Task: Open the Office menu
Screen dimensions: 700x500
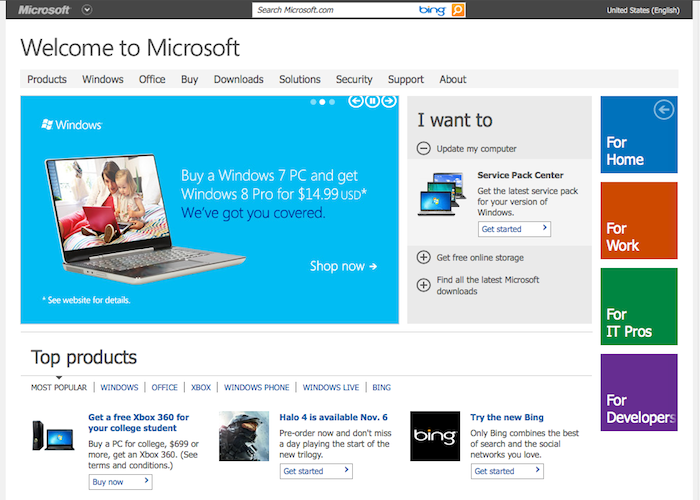Action: [152, 79]
